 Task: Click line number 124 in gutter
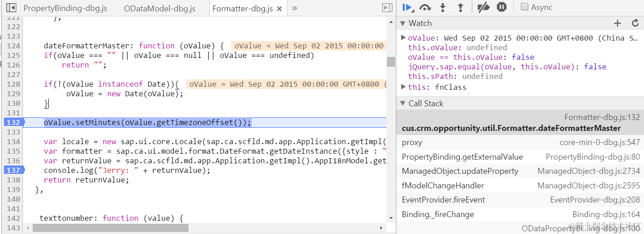(14, 46)
